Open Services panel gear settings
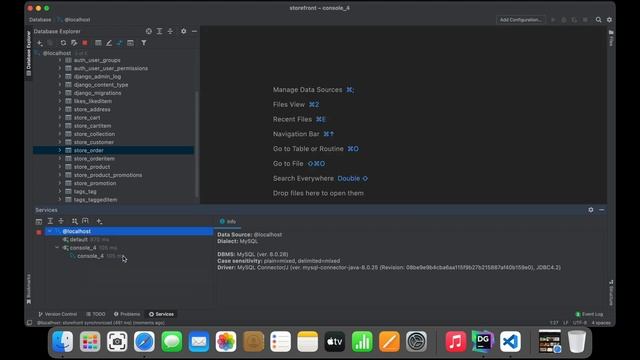 (591, 210)
